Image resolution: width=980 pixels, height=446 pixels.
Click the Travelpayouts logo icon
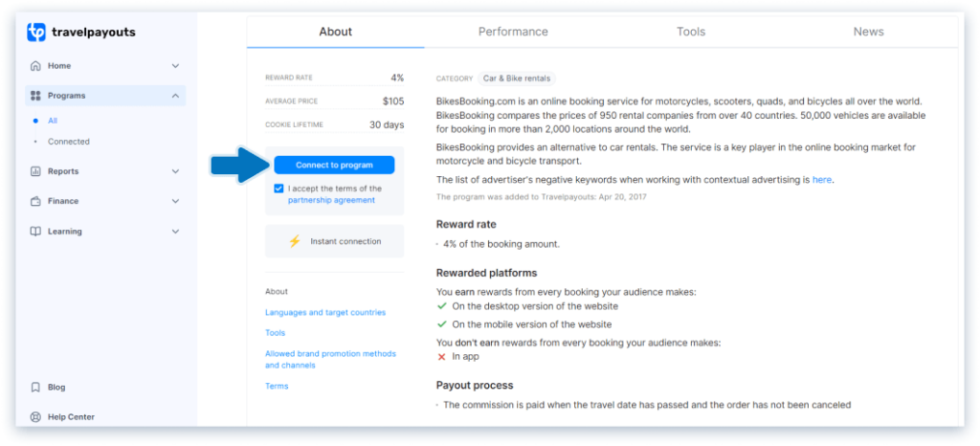pyautogui.click(x=36, y=33)
